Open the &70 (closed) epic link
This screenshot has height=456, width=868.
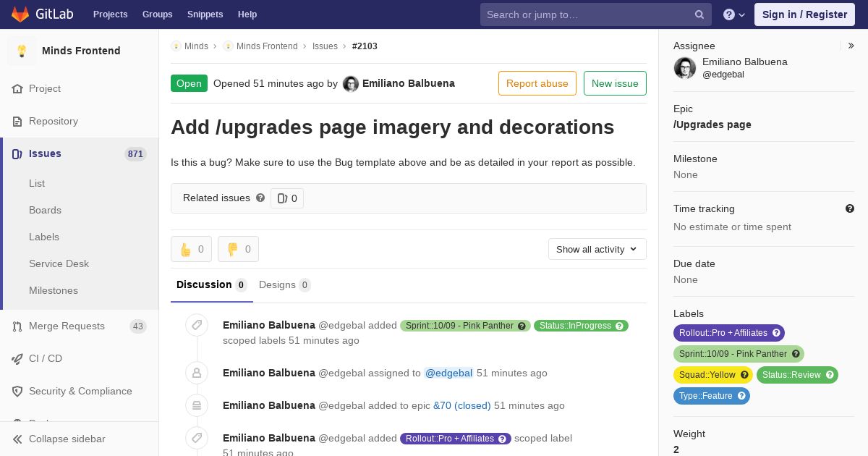[462, 405]
